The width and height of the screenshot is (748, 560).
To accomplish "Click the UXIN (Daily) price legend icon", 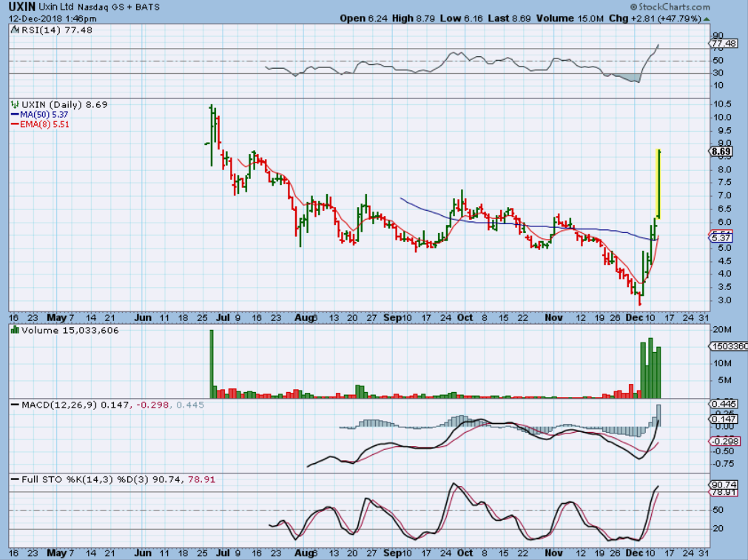I will [14, 105].
